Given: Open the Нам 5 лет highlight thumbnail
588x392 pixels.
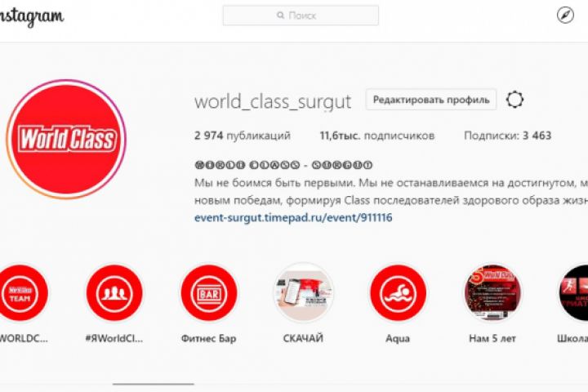Looking at the screenshot, I should coord(492,292).
